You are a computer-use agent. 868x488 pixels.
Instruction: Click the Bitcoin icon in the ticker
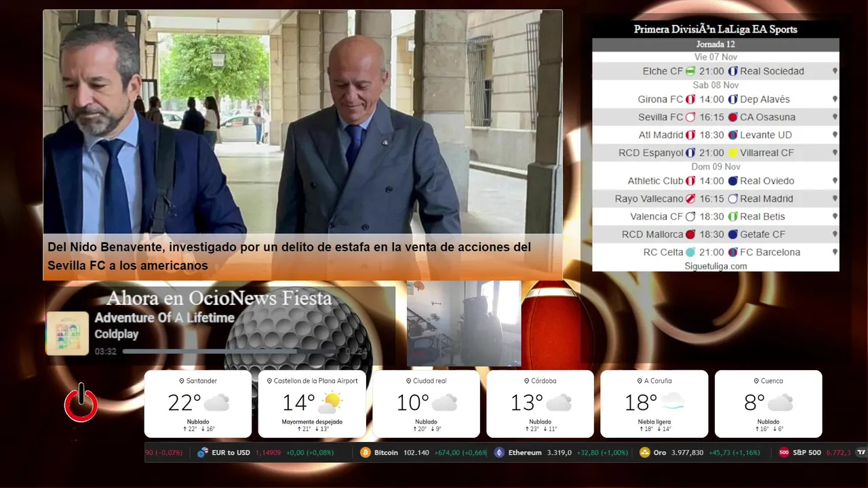point(366,453)
